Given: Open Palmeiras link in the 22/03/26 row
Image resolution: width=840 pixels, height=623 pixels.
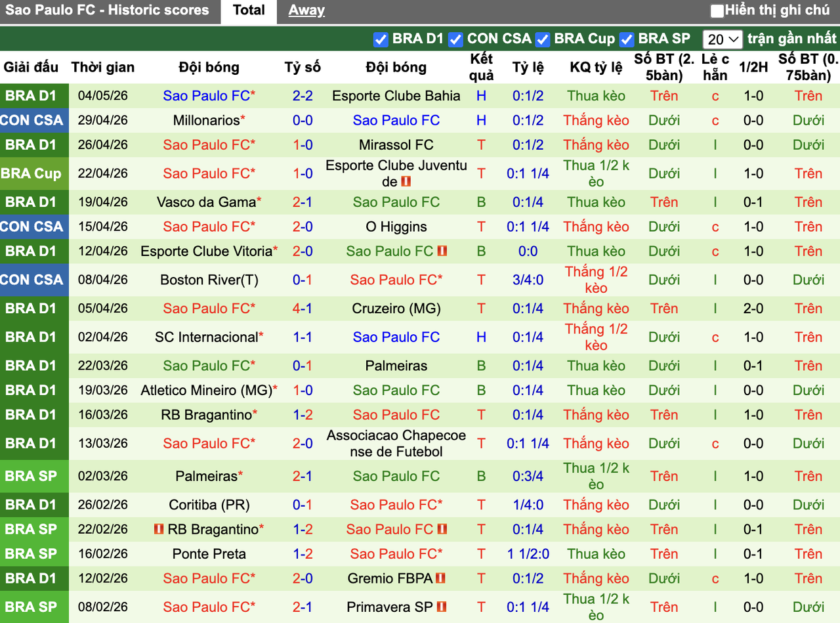Looking at the screenshot, I should pyautogui.click(x=396, y=366).
